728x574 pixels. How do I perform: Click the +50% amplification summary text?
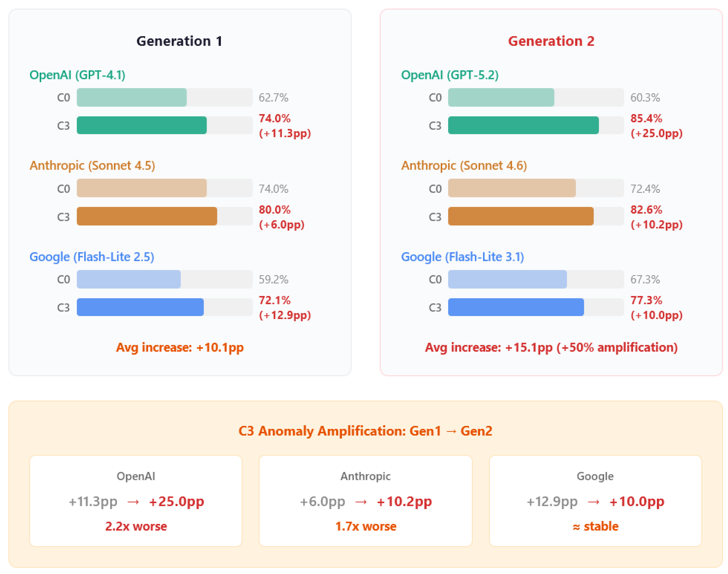[x=551, y=347]
